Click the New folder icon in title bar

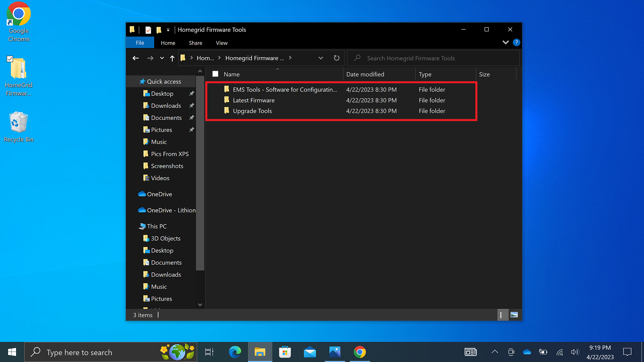(159, 30)
